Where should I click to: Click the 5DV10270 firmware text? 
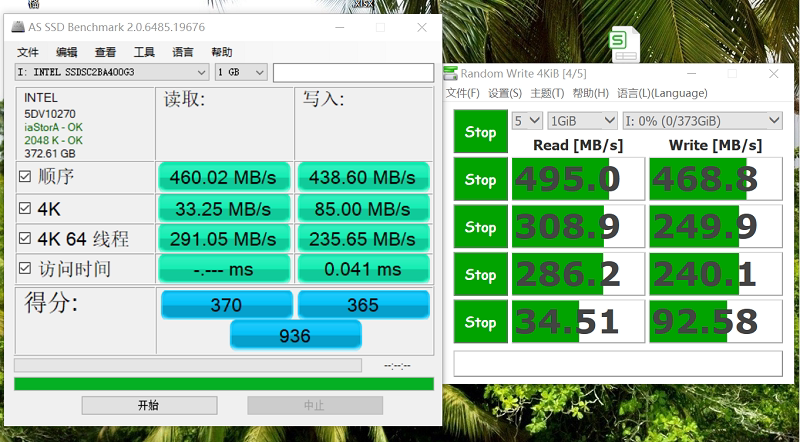[x=49, y=114]
